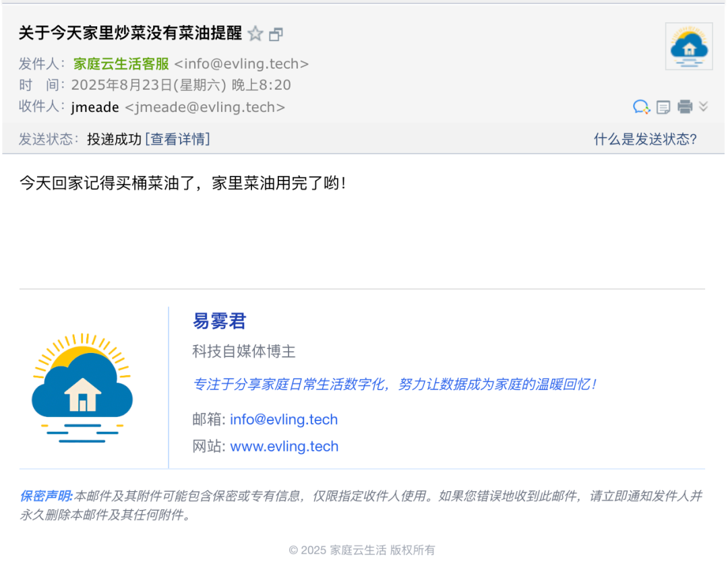Select the text 科技自媒体博主
The height and width of the screenshot is (570, 728).
[244, 352]
